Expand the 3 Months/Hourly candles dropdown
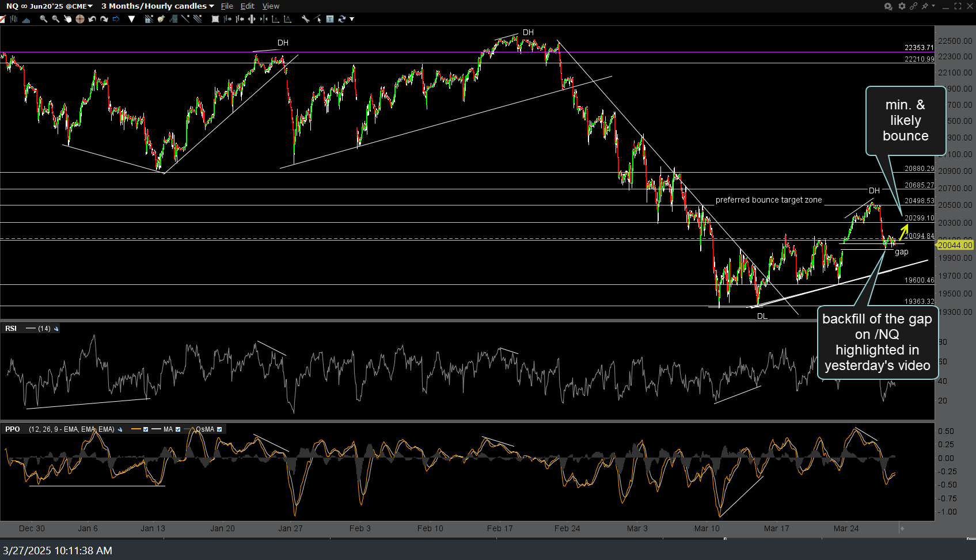Screen dimensions: 976x560 (157, 6)
